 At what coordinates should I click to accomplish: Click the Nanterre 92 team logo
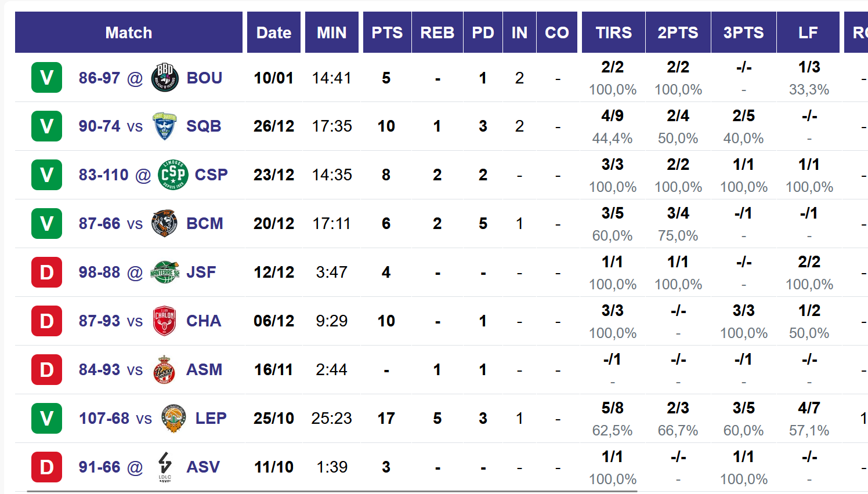(x=164, y=272)
